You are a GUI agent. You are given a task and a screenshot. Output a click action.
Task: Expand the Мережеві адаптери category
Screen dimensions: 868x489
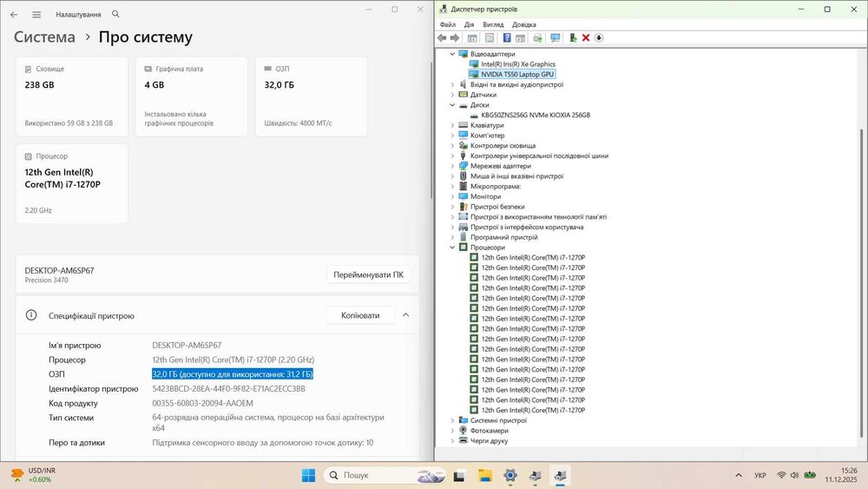pos(452,166)
